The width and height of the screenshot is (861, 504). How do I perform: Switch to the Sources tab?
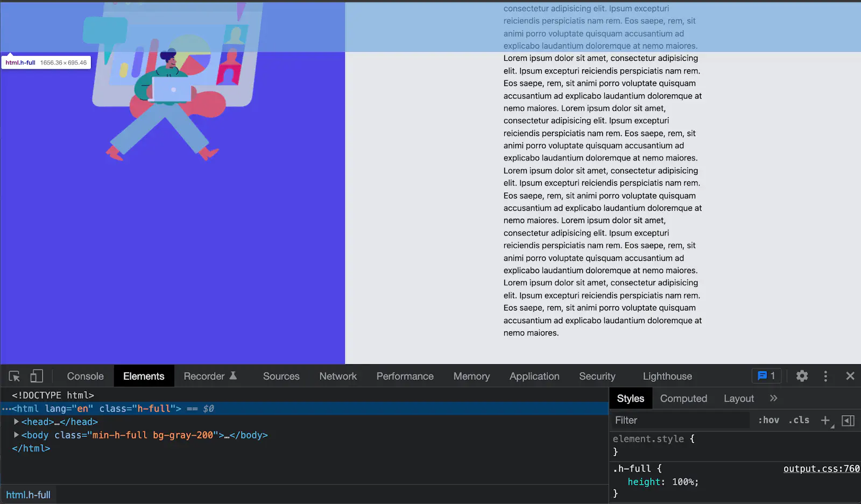coord(281,376)
